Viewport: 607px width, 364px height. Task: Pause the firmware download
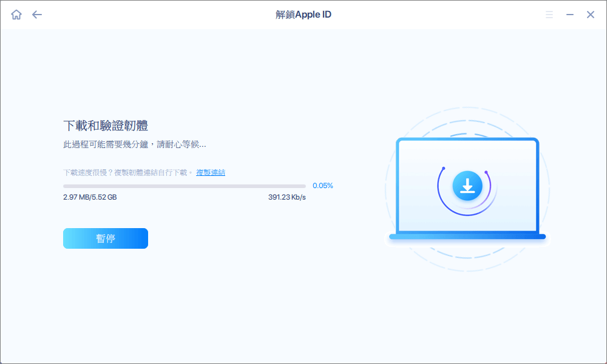[105, 238]
